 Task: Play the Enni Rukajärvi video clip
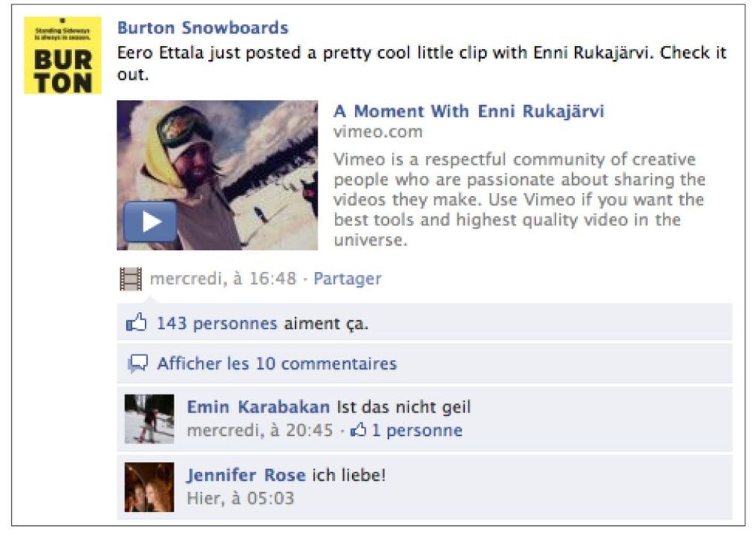click(150, 222)
